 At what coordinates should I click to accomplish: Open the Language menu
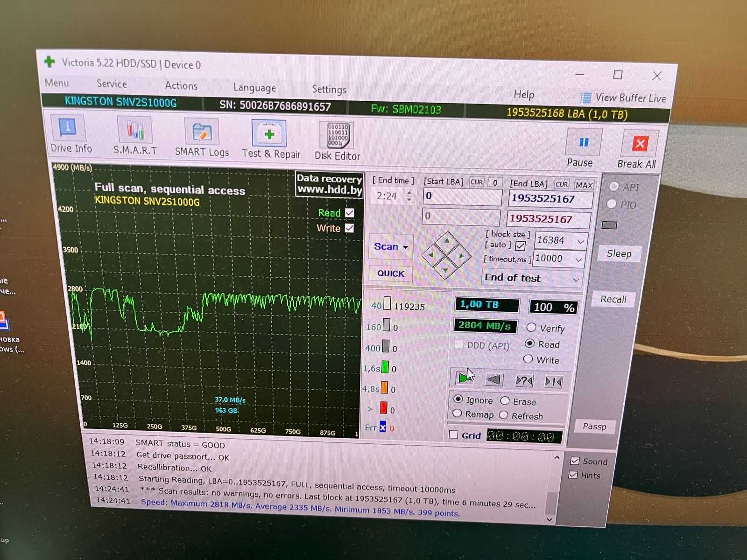(x=254, y=88)
